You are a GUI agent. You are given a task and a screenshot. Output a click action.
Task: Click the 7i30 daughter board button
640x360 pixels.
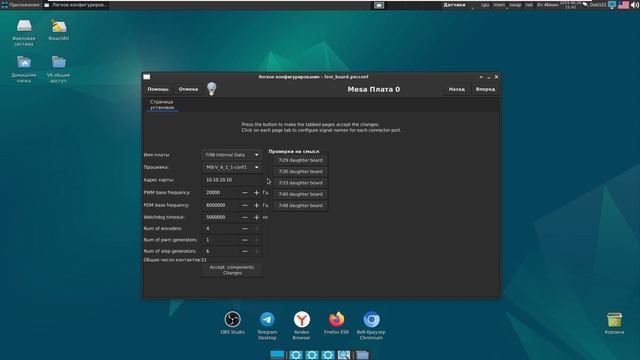tap(300, 172)
